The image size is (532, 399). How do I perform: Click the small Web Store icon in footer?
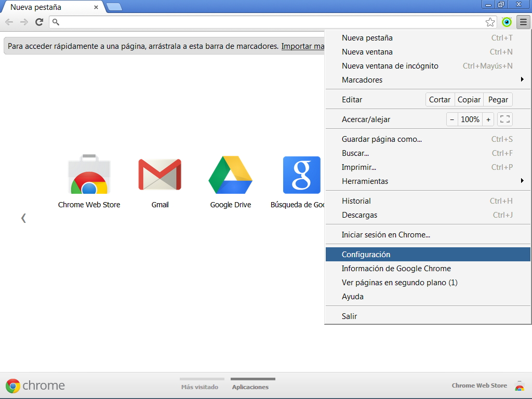[x=520, y=386]
